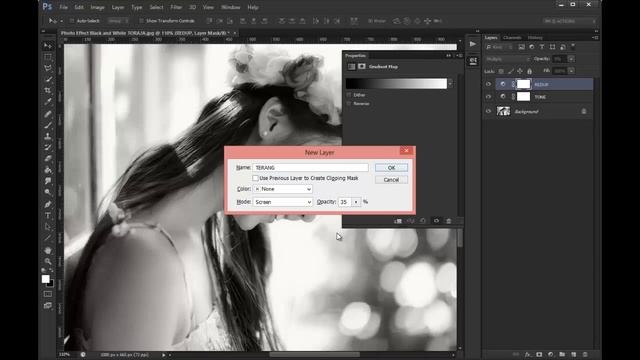Select the Lasso tool
Image resolution: width=640 pixels, height=360 pixels.
pyautogui.click(x=48, y=68)
